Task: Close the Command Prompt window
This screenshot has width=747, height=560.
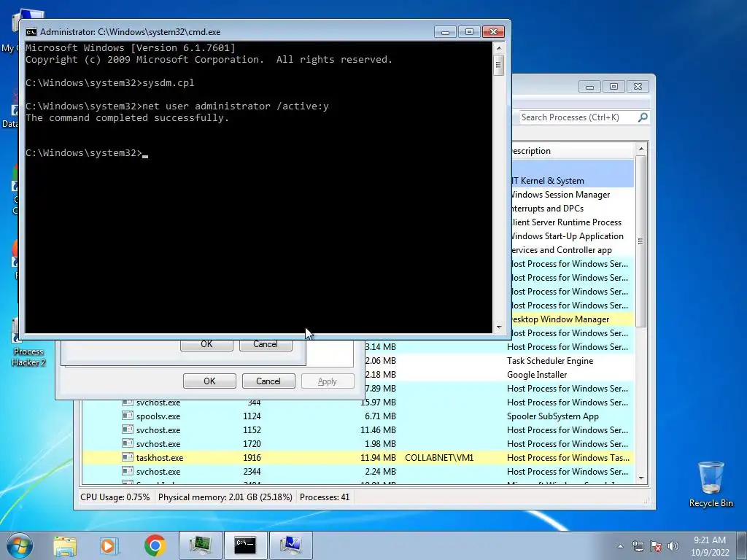Action: point(494,32)
